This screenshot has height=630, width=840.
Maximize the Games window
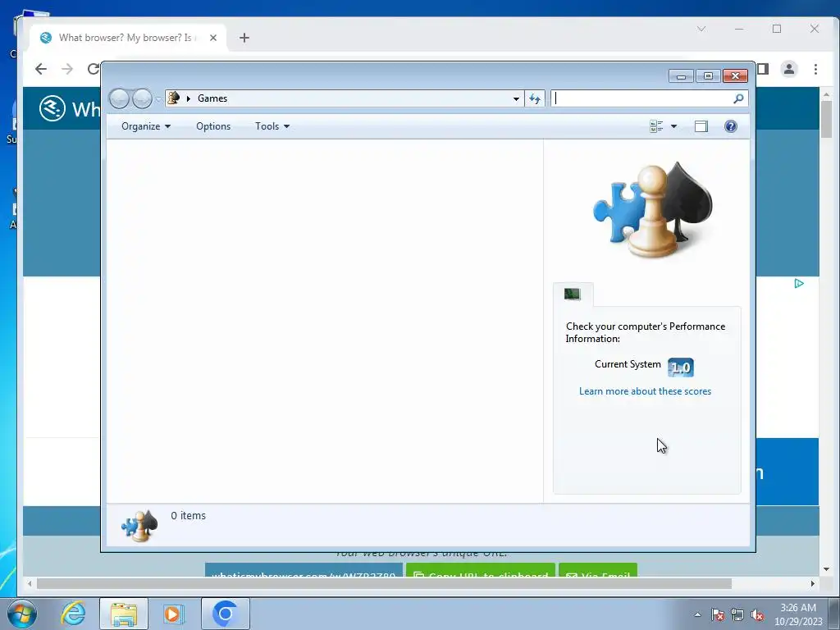708,76
